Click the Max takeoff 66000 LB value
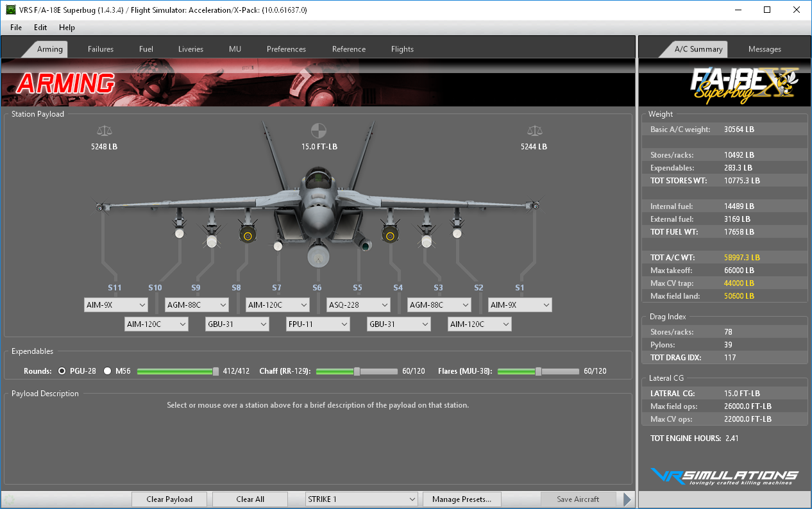This screenshot has width=812, height=509. (x=739, y=271)
